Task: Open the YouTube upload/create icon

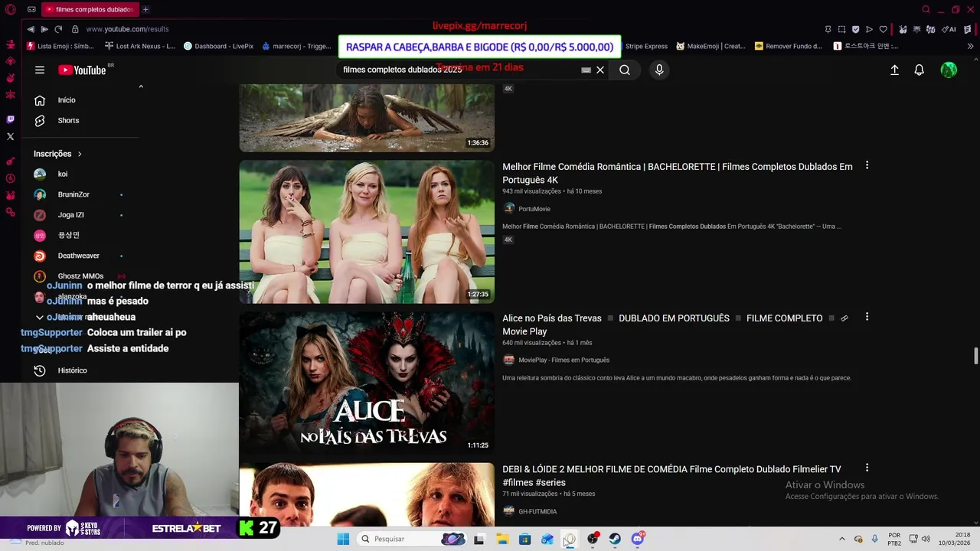Action: (x=894, y=70)
